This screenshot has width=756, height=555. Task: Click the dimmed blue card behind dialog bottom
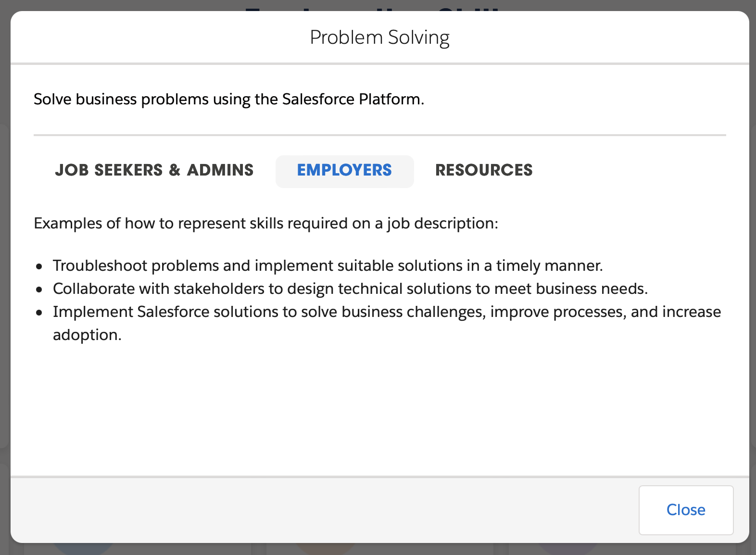(82, 548)
